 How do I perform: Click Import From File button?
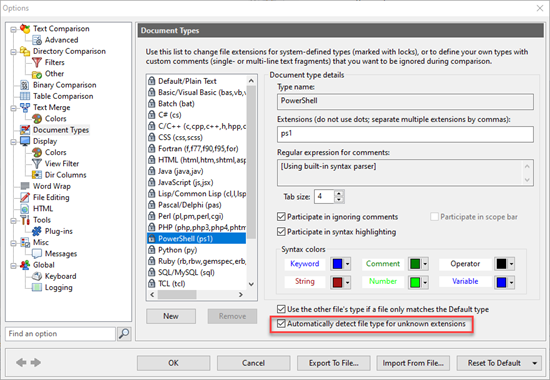click(x=413, y=363)
